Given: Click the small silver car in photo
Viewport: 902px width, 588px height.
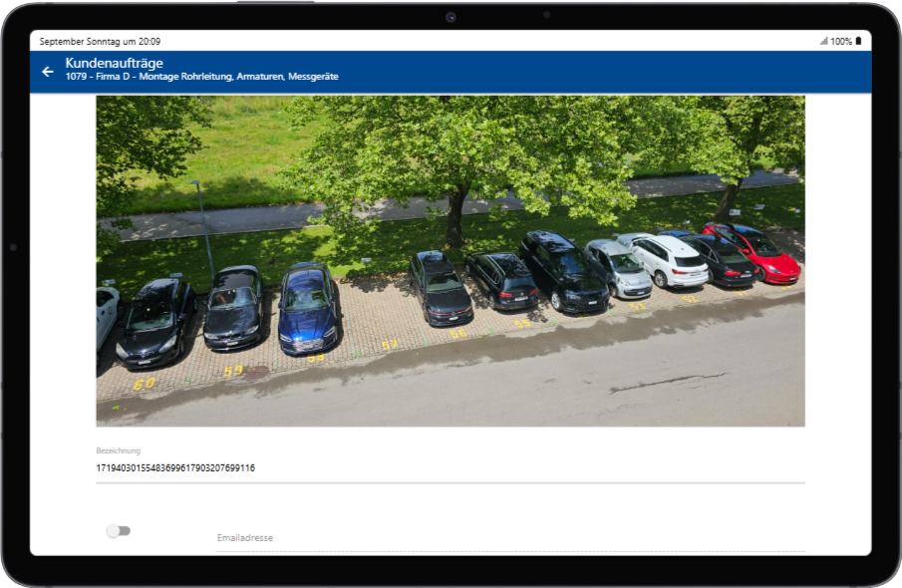Looking at the screenshot, I should [618, 267].
